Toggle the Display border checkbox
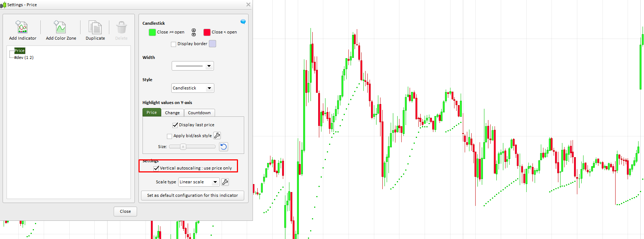The height and width of the screenshot is (239, 644). click(173, 44)
